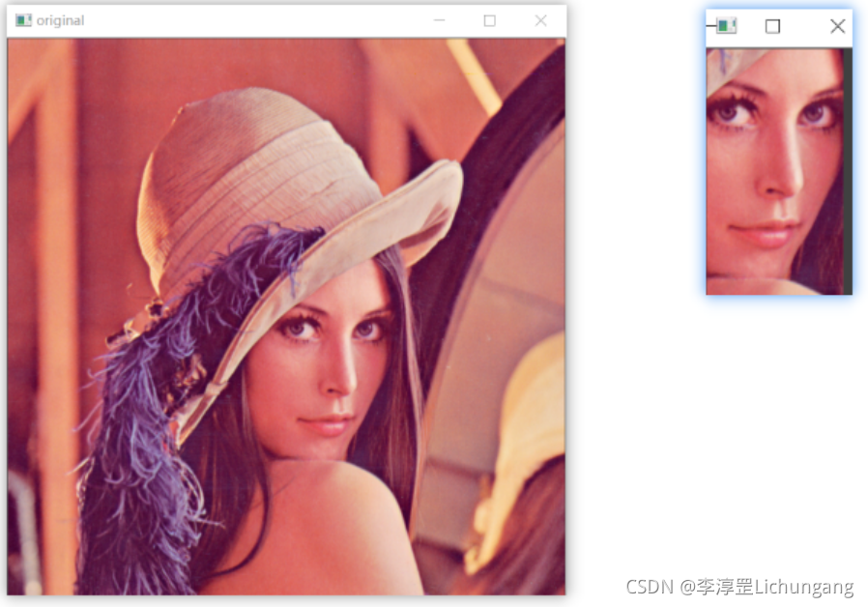The height and width of the screenshot is (607, 868).
Task: Click the 'original' window title text
Action: click(x=60, y=20)
